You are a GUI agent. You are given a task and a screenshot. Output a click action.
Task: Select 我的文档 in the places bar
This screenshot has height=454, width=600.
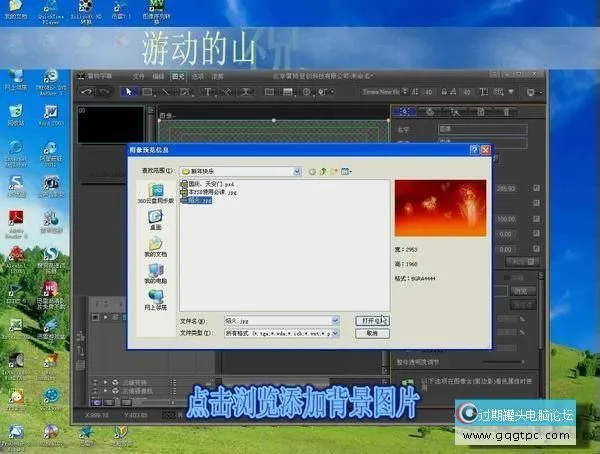[x=155, y=247]
